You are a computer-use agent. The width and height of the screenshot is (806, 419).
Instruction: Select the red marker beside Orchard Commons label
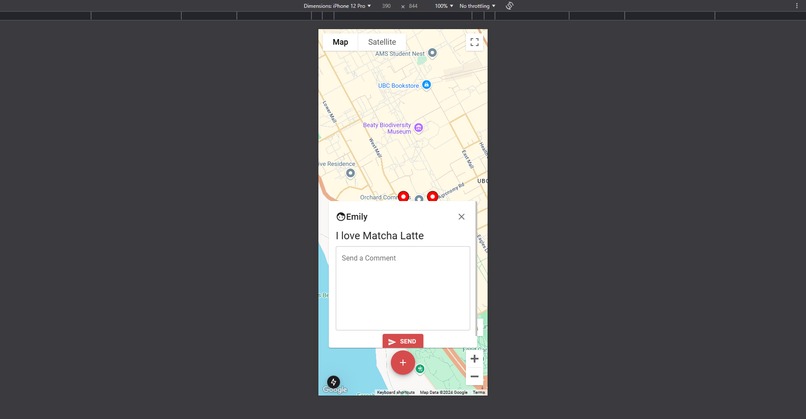click(x=404, y=196)
